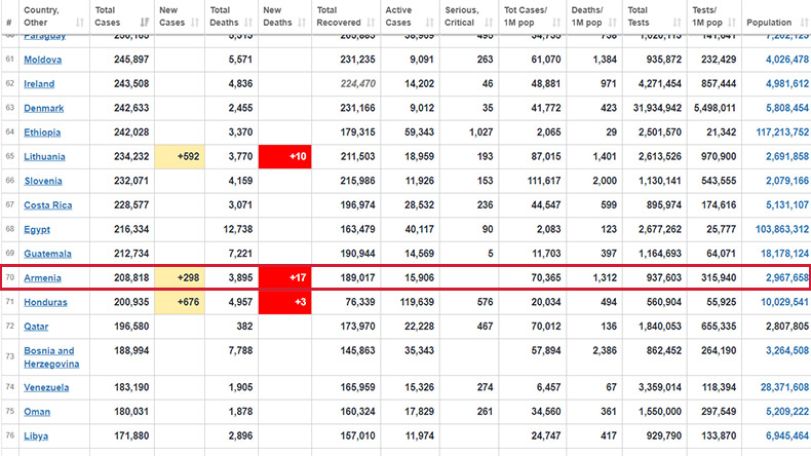Screen dimensions: 811x456
Task: Open the Bosnia and Herzegovina link
Action: coord(51,357)
